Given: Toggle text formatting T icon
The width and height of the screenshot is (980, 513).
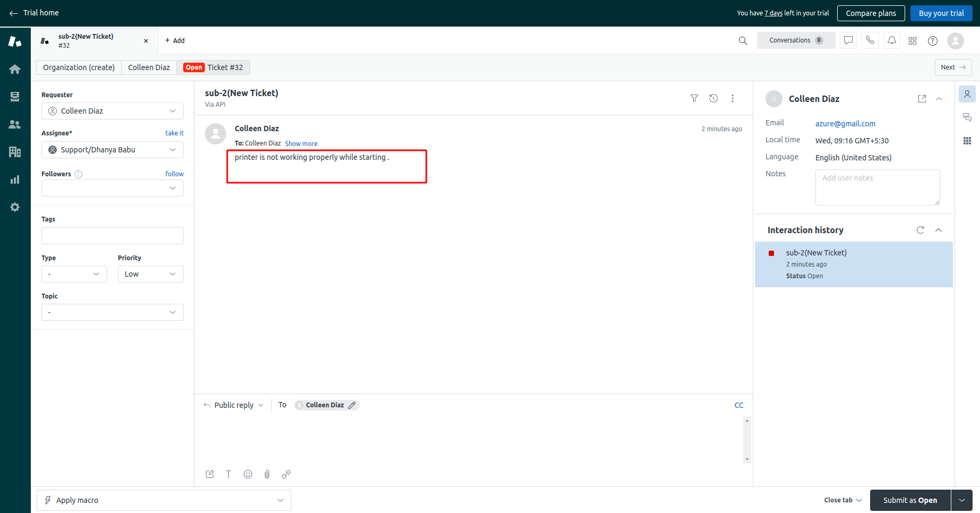Looking at the screenshot, I should [x=229, y=474].
